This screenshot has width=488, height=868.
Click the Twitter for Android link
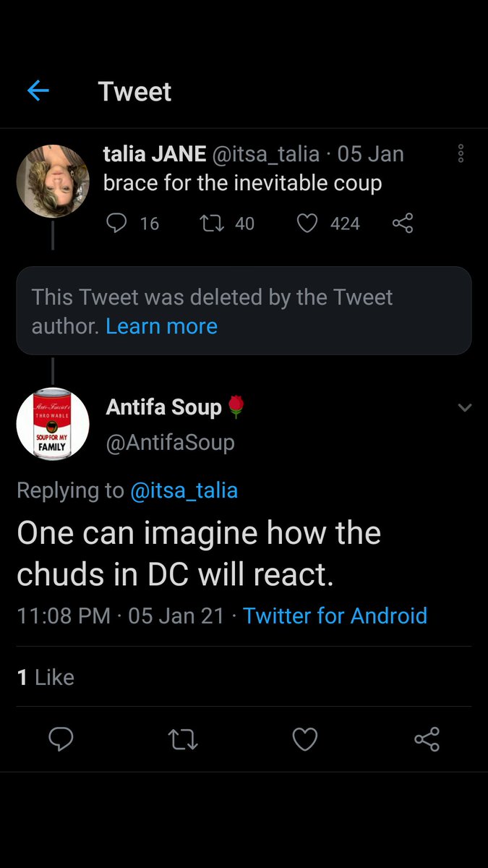coord(335,616)
